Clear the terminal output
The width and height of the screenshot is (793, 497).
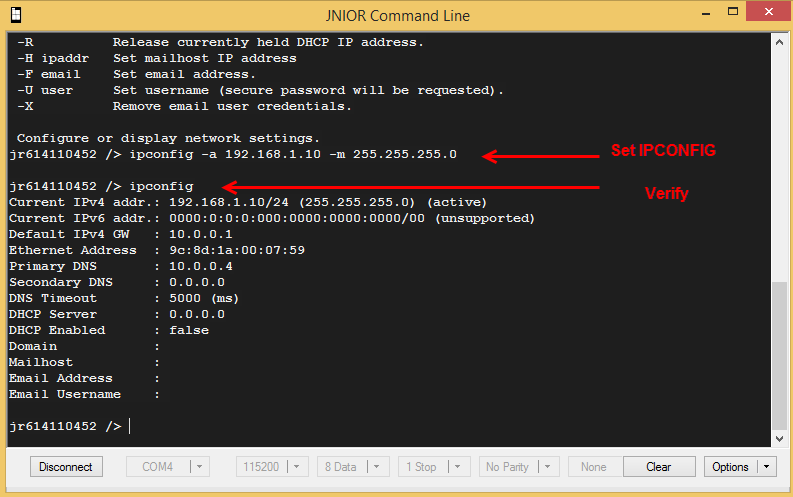[x=659, y=467]
